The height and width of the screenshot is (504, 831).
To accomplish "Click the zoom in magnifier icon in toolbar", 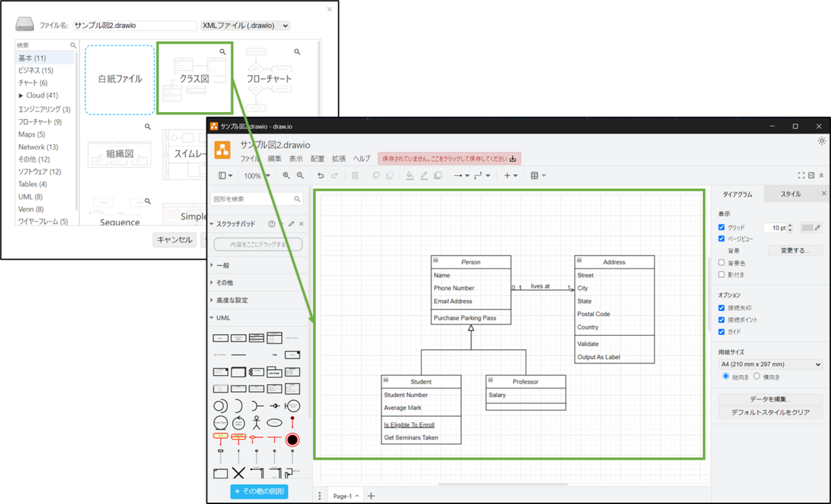I will [286, 176].
